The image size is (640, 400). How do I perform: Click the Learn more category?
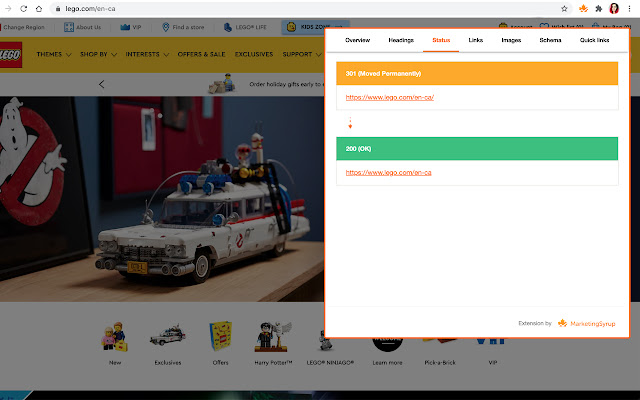click(x=387, y=362)
